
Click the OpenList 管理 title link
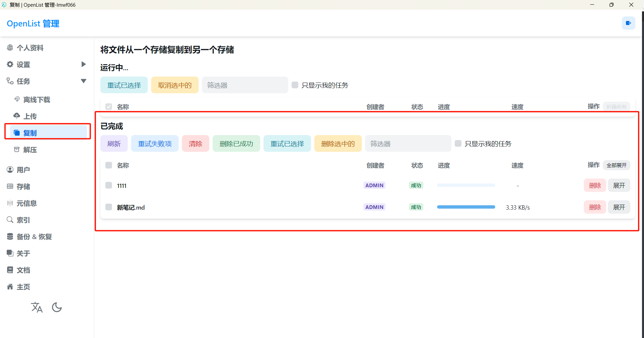pyautogui.click(x=33, y=23)
